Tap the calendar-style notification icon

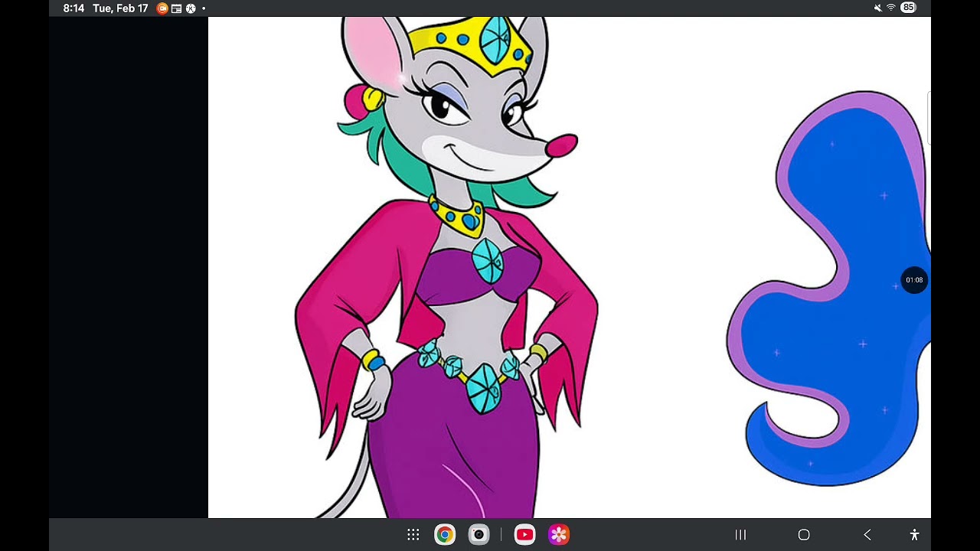pyautogui.click(x=177, y=8)
